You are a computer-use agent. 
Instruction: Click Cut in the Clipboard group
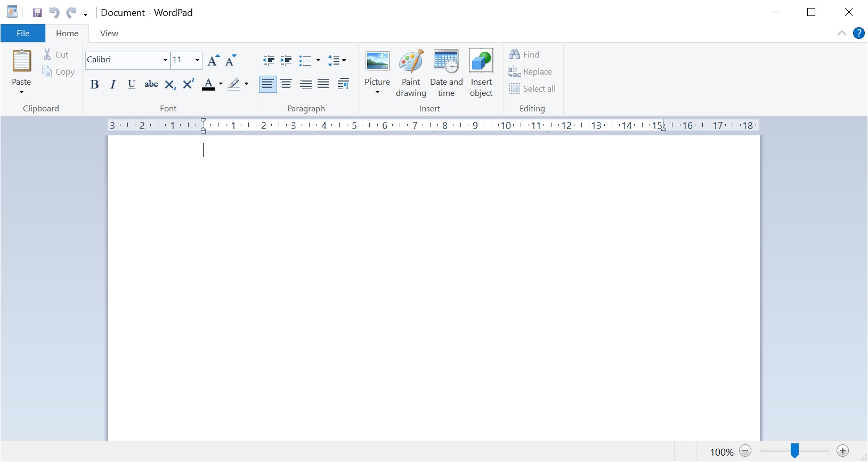pyautogui.click(x=56, y=54)
